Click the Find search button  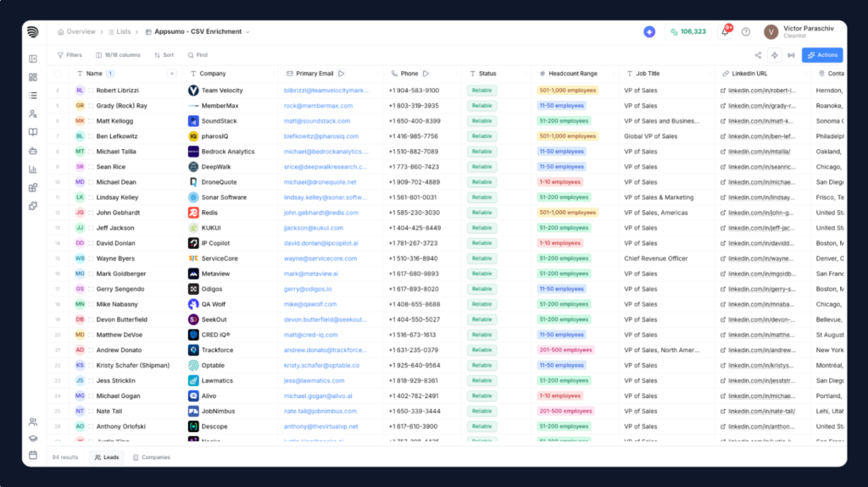click(198, 55)
